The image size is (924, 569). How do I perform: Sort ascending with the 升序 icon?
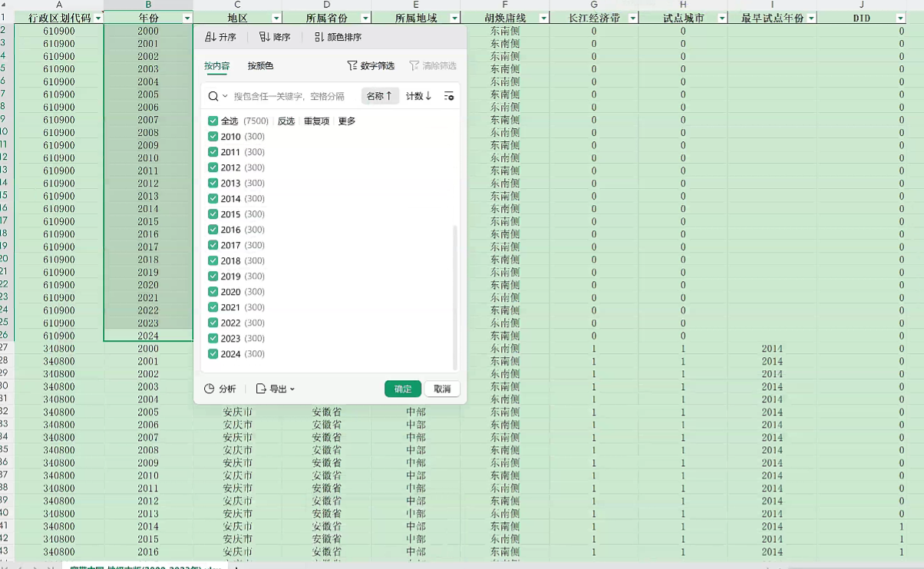pos(211,37)
